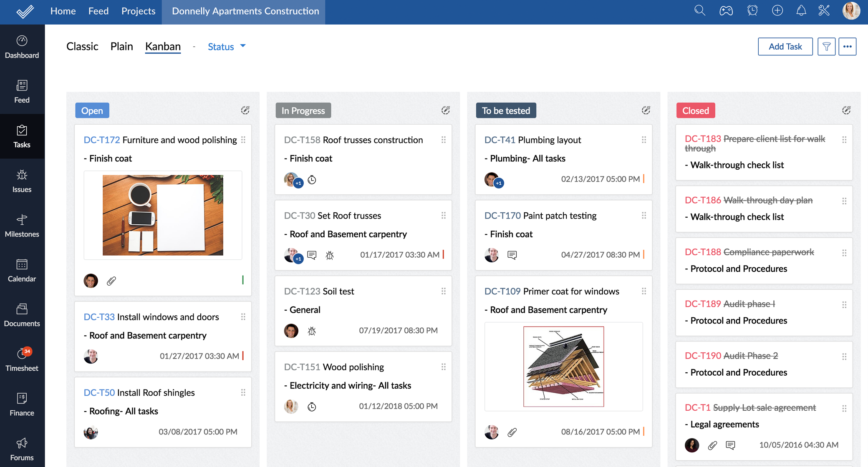
Task: Click comment icon on Paint patch testing
Action: click(x=512, y=255)
